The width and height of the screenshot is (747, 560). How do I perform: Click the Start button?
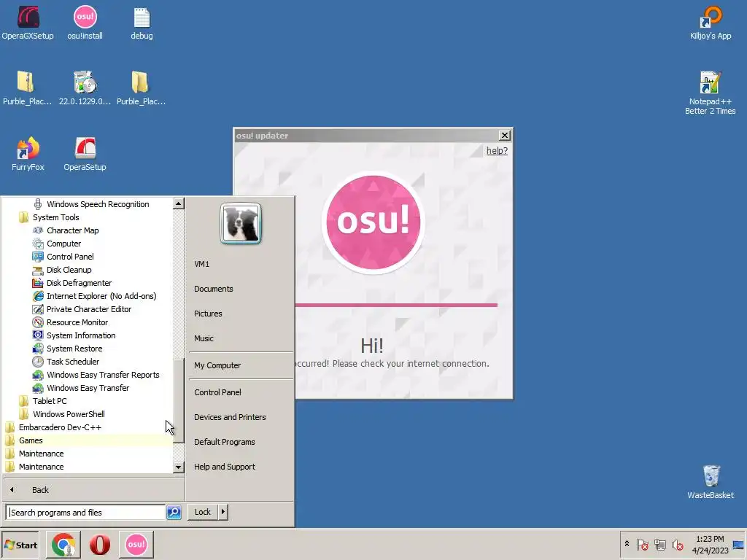pos(20,545)
